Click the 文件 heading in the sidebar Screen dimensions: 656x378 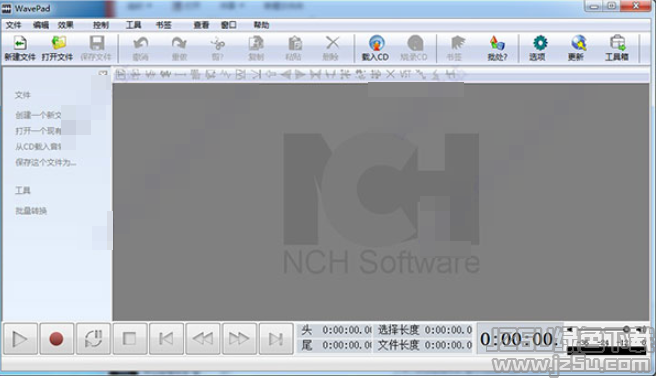tap(23, 95)
